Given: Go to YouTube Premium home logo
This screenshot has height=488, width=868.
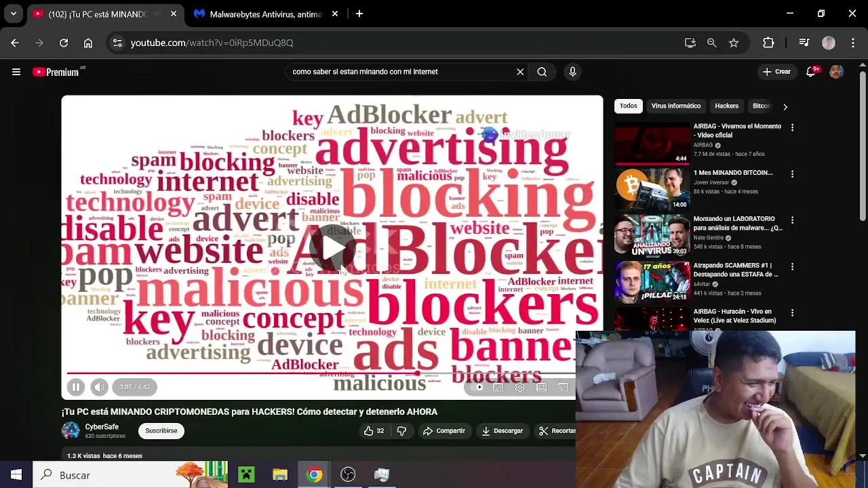Looking at the screenshot, I should pyautogui.click(x=56, y=72).
